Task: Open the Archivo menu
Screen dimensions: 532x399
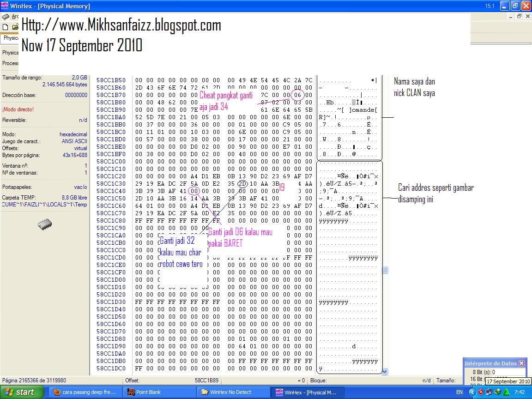Action: pyautogui.click(x=15, y=17)
